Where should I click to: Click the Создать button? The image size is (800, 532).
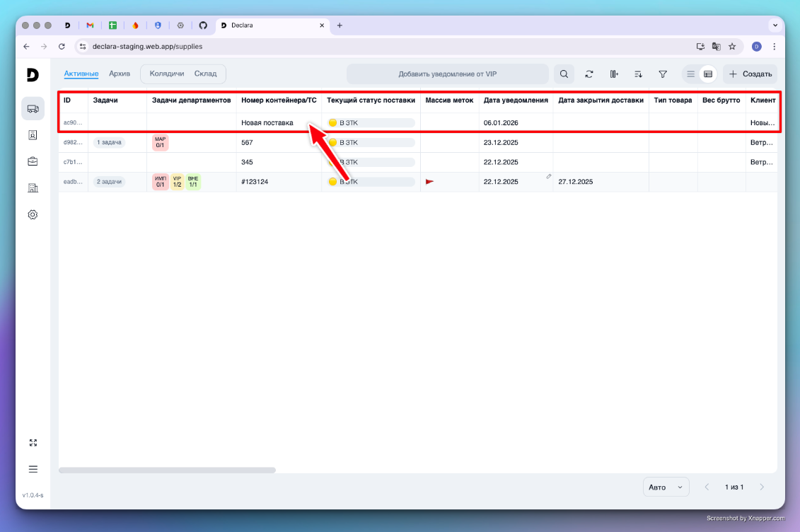(750, 74)
